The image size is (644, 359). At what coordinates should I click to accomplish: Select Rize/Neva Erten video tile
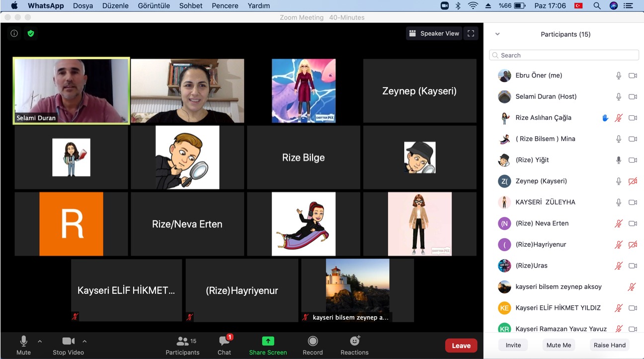[187, 224]
